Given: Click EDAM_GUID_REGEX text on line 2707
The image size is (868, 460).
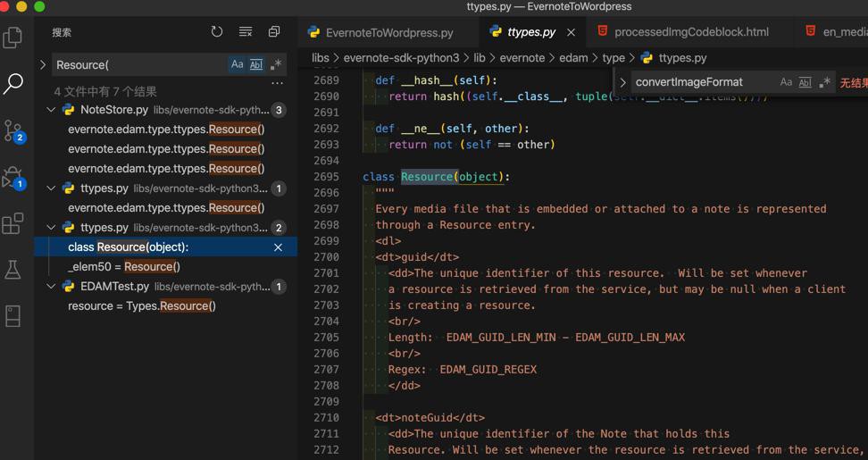Looking at the screenshot, I should pos(488,369).
